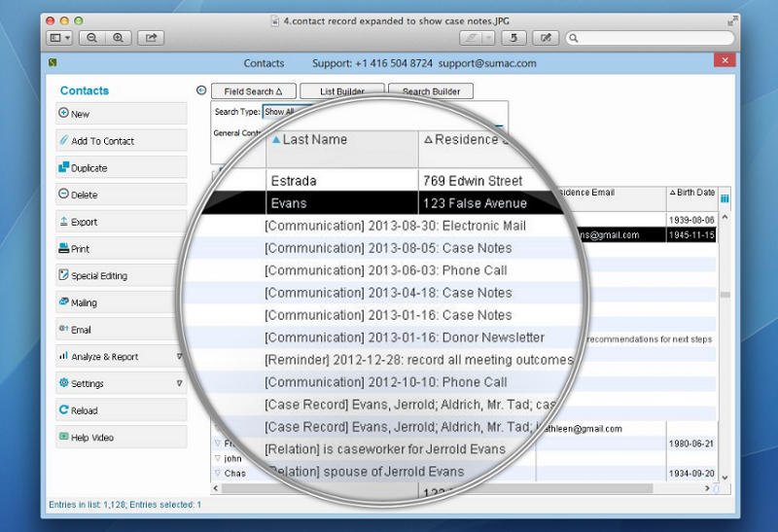This screenshot has width=778, height=532.
Task: Expand the john contact row triangle
Action: click(217, 458)
